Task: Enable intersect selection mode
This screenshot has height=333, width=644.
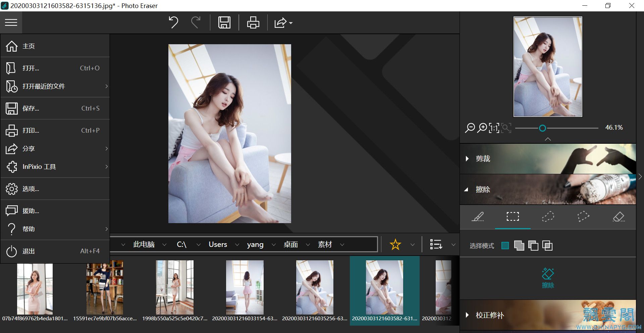Action: pos(547,246)
